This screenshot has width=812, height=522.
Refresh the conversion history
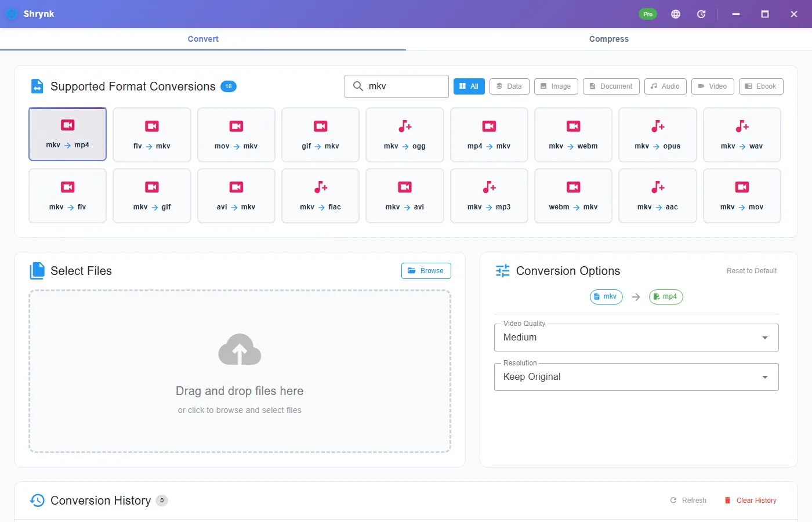(x=688, y=501)
